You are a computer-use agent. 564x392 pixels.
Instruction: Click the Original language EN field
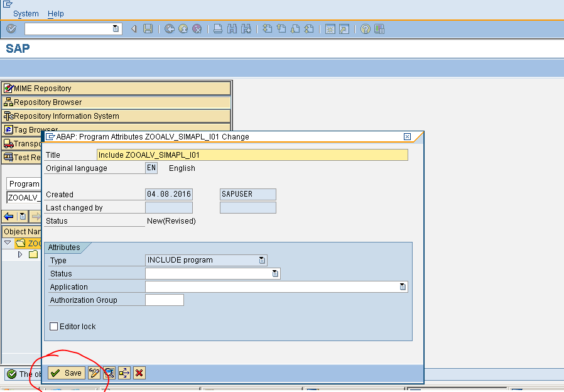tap(151, 168)
